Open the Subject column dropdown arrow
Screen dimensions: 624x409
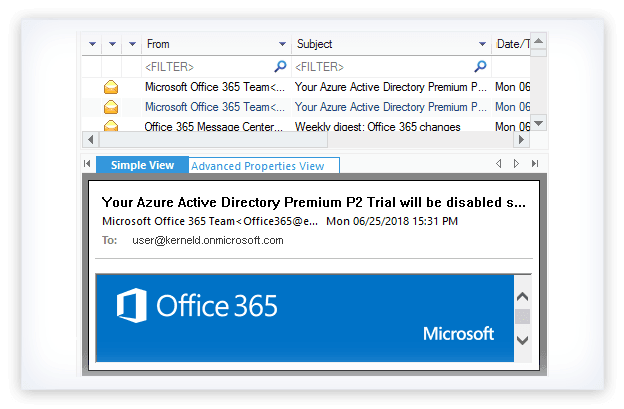click(481, 45)
